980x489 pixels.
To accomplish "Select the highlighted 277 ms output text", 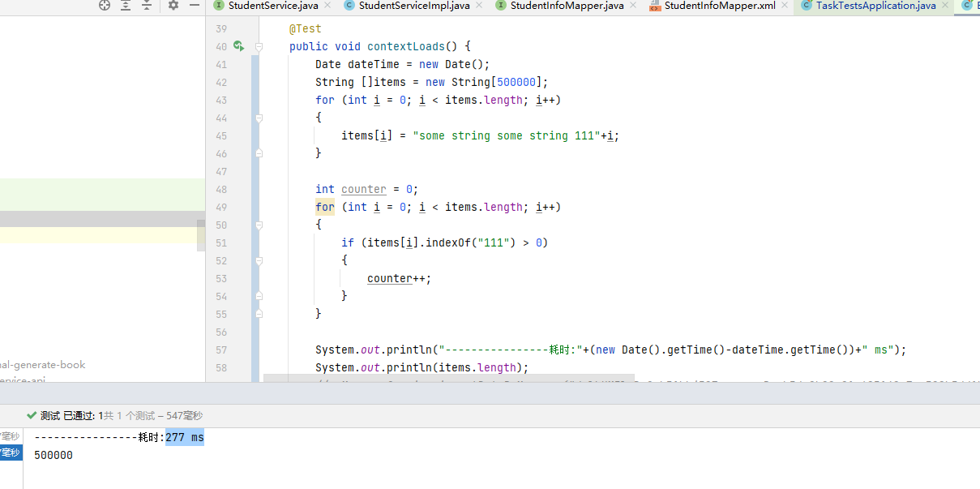I will click(184, 436).
